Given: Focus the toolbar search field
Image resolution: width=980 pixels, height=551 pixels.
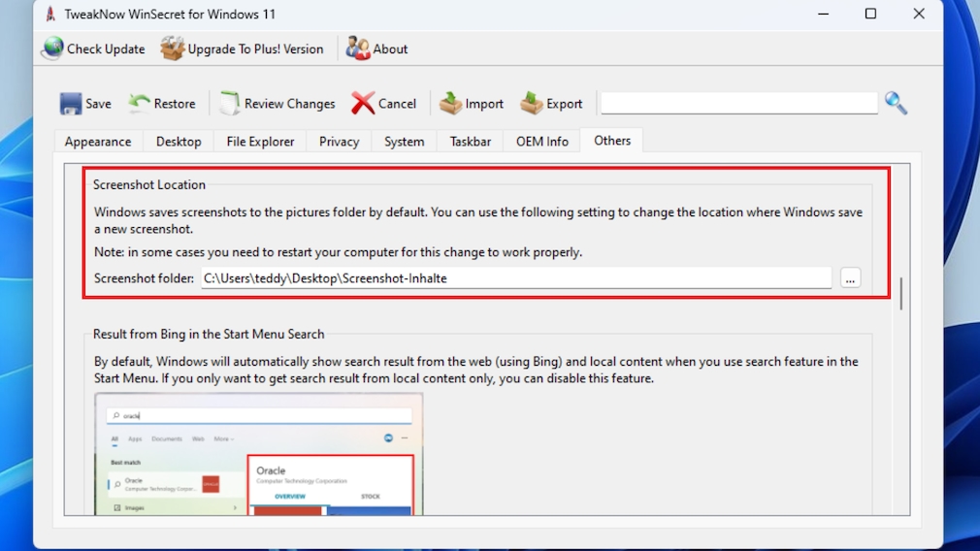Looking at the screenshot, I should pos(738,103).
